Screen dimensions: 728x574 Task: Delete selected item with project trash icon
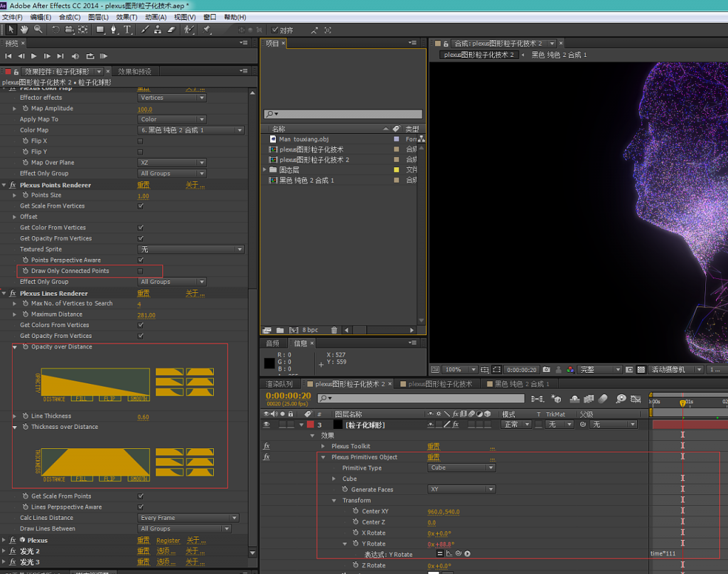334,330
